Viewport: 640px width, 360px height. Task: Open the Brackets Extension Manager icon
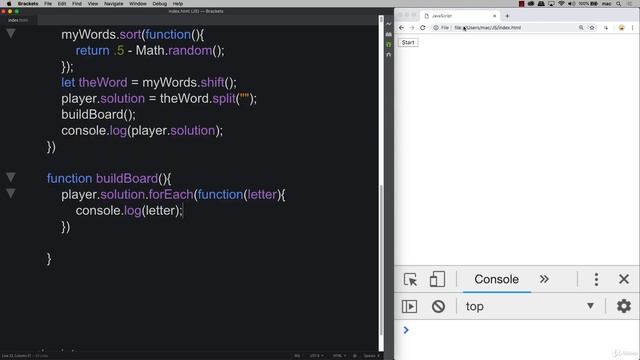[389, 34]
